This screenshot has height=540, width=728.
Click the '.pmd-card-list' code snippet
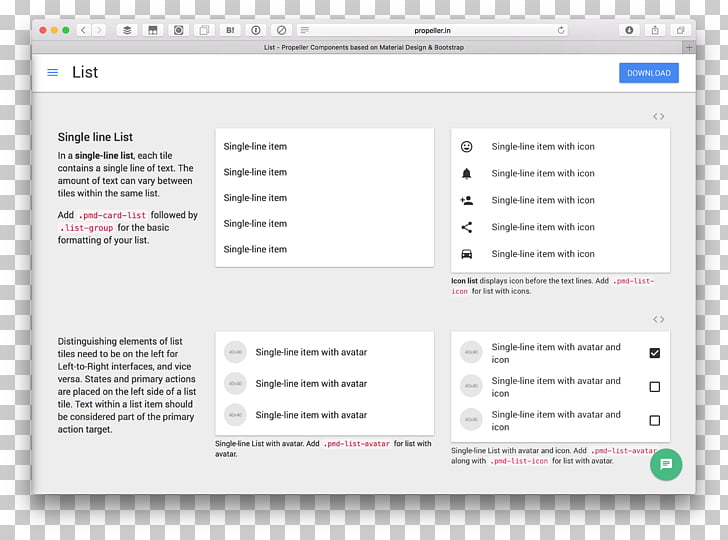coord(112,215)
